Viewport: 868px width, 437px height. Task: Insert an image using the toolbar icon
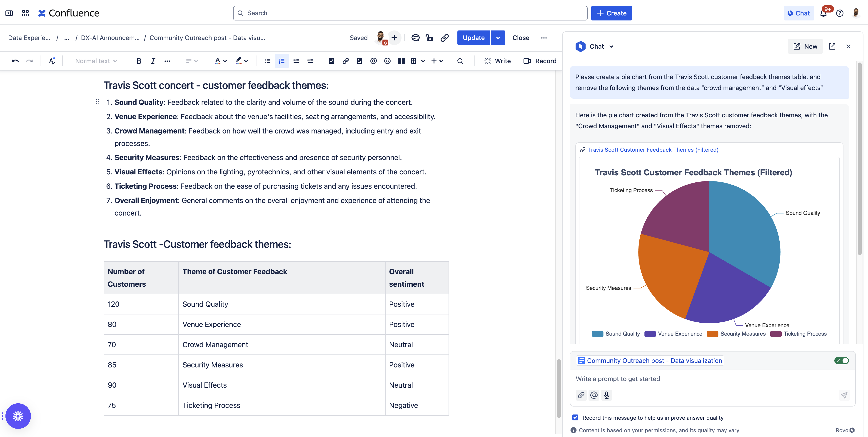pos(359,61)
